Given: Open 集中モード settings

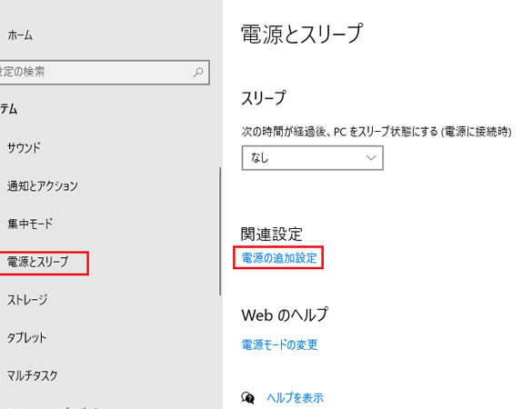Looking at the screenshot, I should pos(30,224).
